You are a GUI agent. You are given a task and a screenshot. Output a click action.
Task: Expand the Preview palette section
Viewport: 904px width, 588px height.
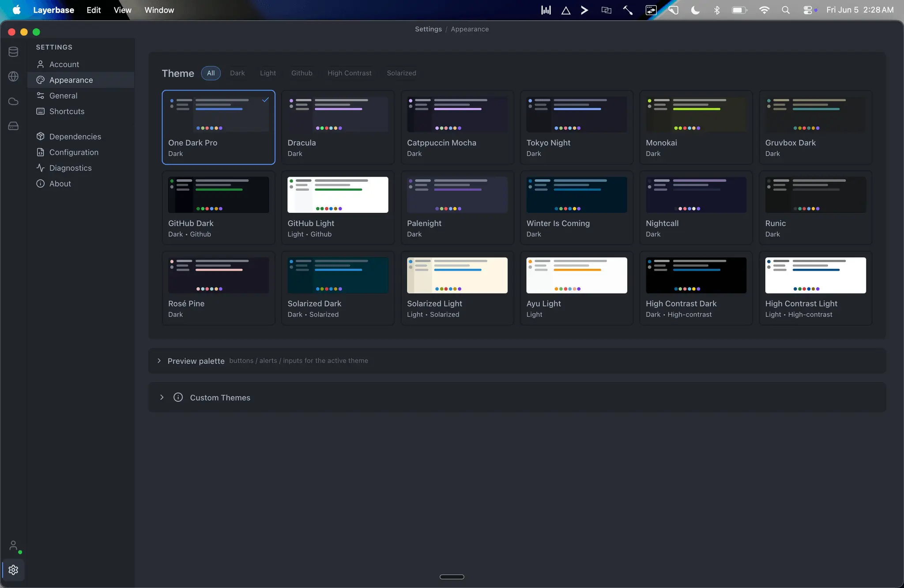tap(159, 361)
